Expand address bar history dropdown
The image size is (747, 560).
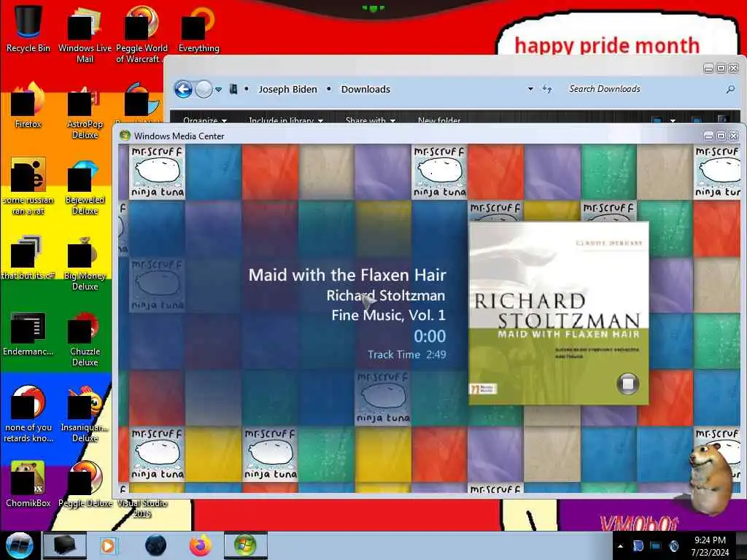[530, 89]
